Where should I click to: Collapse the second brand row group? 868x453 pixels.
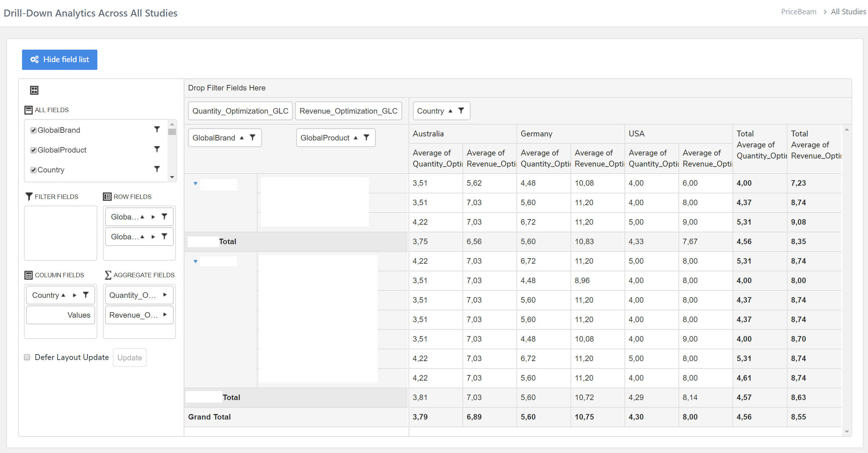195,261
